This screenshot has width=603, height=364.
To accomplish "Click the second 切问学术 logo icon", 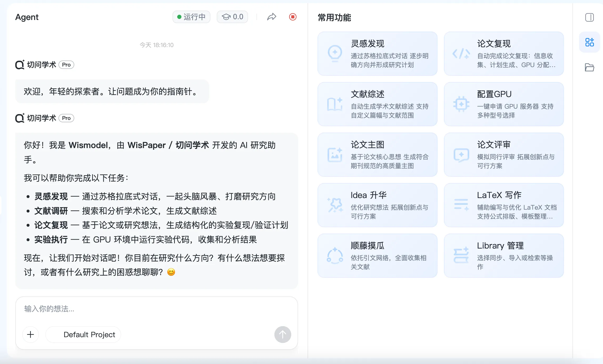I will (20, 118).
